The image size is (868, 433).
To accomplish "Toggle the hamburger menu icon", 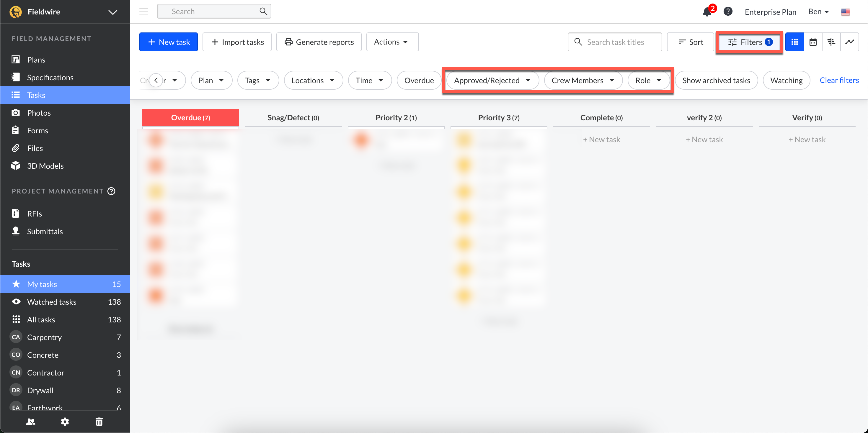I will tap(144, 12).
